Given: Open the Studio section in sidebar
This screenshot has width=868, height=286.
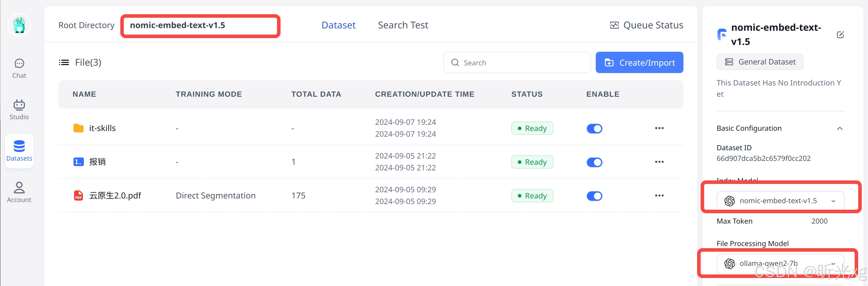Looking at the screenshot, I should coord(19,110).
